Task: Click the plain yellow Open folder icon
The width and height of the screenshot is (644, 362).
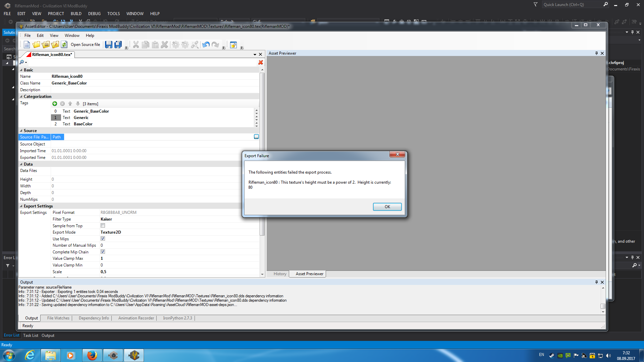Action: click(36, 45)
